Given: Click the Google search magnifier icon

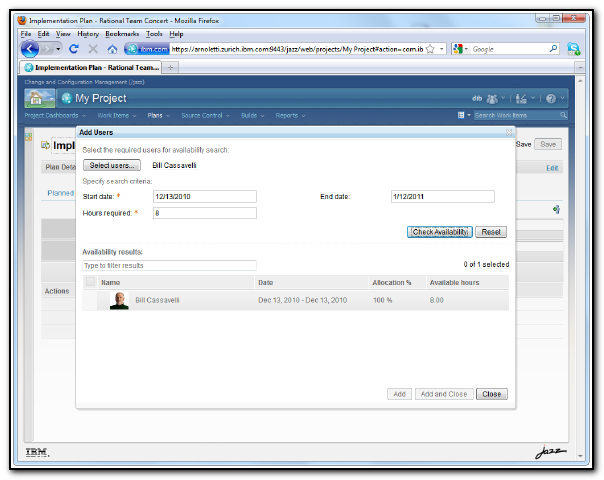Looking at the screenshot, I should tap(553, 49).
